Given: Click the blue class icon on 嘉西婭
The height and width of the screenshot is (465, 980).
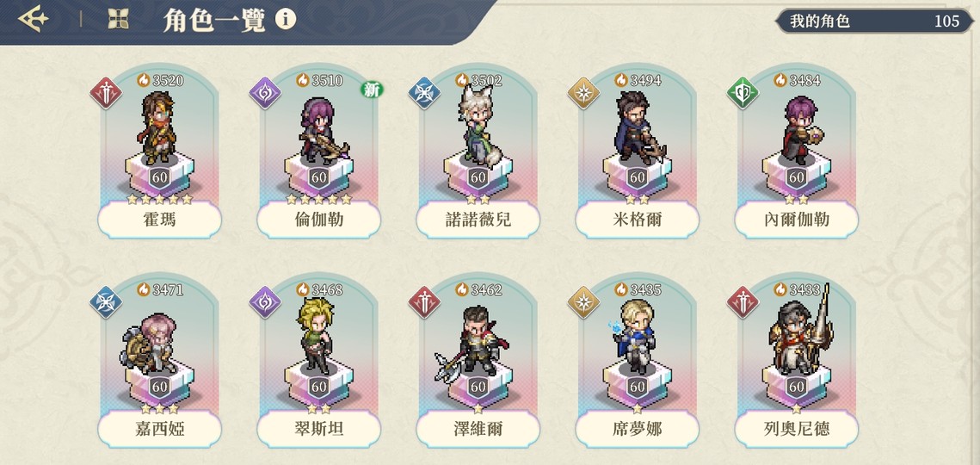Looking at the screenshot, I should point(106,303).
